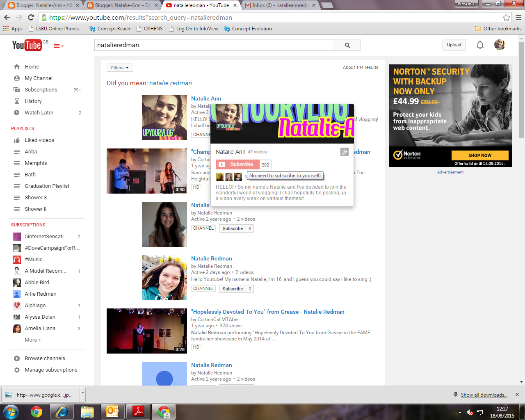Click the YouTube logo
The width and height of the screenshot is (525, 420).
click(27, 45)
